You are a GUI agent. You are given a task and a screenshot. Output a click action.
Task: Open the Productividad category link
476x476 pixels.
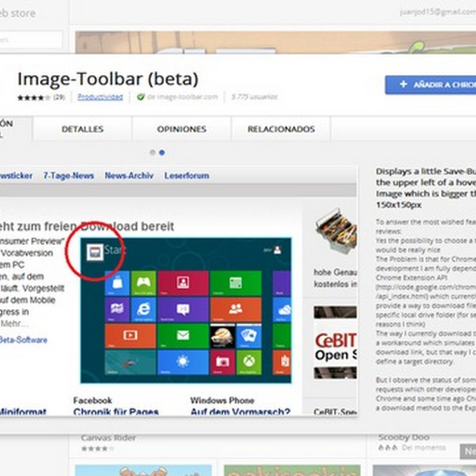click(x=100, y=97)
